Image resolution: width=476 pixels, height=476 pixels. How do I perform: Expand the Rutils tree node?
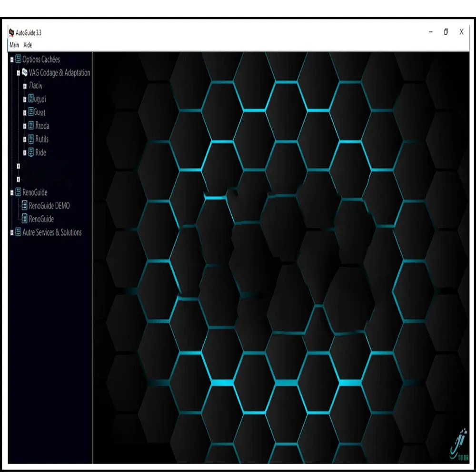25,139
